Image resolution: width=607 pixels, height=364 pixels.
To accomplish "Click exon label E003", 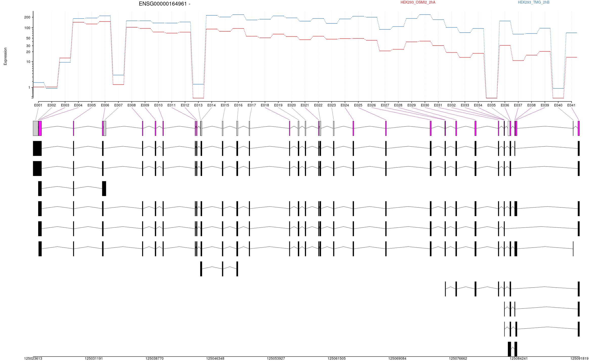I will point(65,105).
